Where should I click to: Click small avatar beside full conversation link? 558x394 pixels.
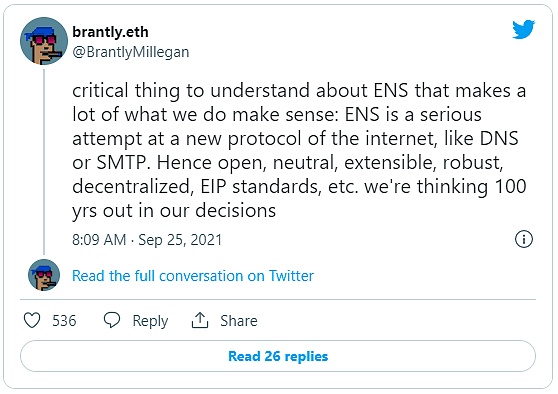pyautogui.click(x=44, y=275)
